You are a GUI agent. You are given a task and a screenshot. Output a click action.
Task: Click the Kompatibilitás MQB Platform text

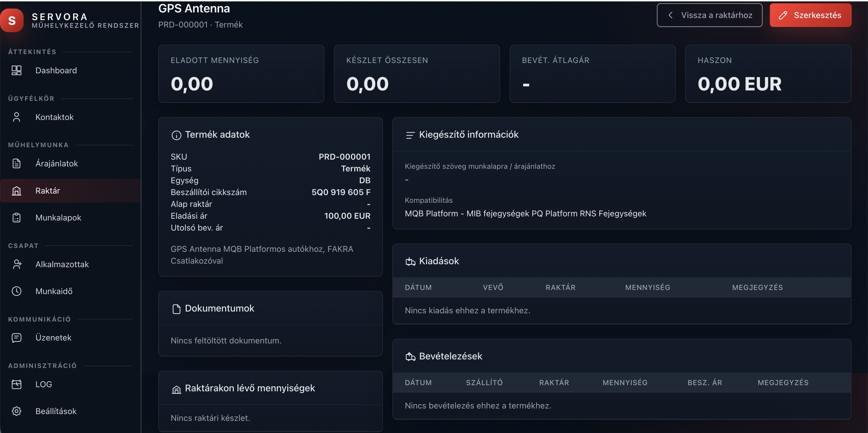pyautogui.click(x=525, y=214)
